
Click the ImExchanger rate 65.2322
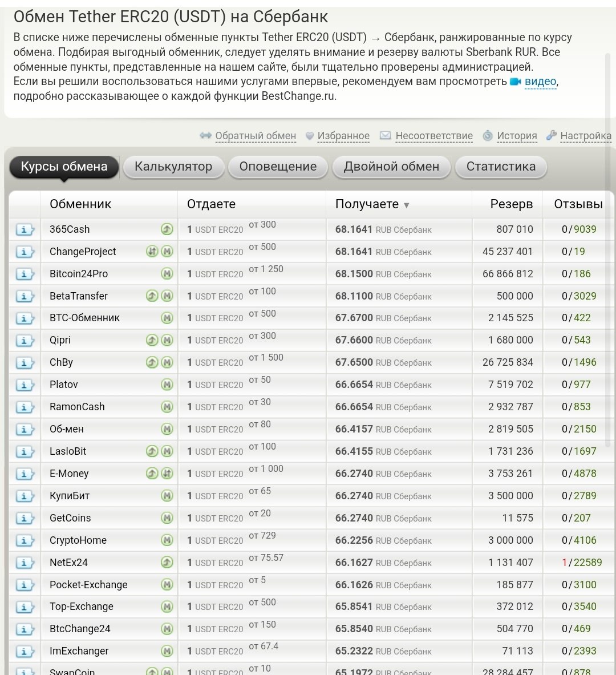pos(354,652)
